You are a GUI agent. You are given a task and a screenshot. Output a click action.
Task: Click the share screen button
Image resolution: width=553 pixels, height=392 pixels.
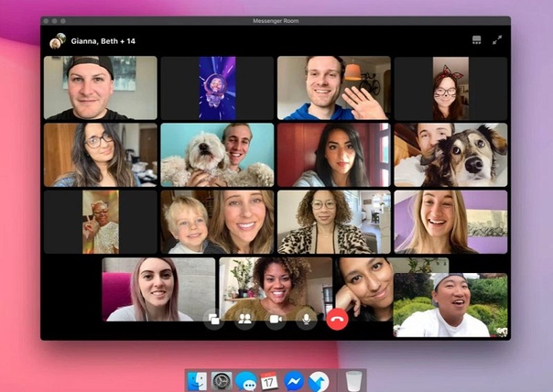coord(213,320)
